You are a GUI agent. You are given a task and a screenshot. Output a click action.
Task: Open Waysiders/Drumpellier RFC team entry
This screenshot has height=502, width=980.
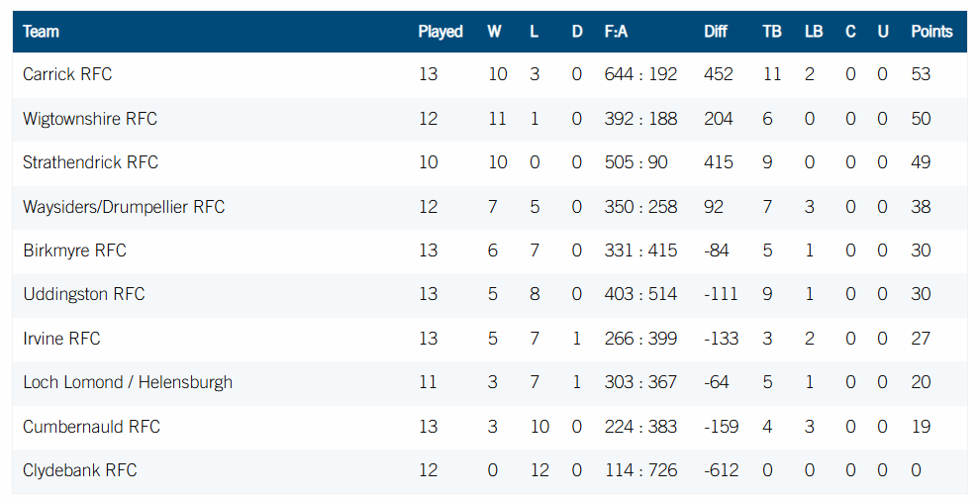coord(124,207)
